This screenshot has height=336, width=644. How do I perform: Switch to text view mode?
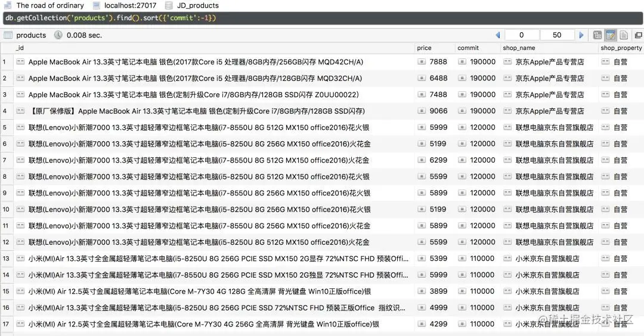624,35
